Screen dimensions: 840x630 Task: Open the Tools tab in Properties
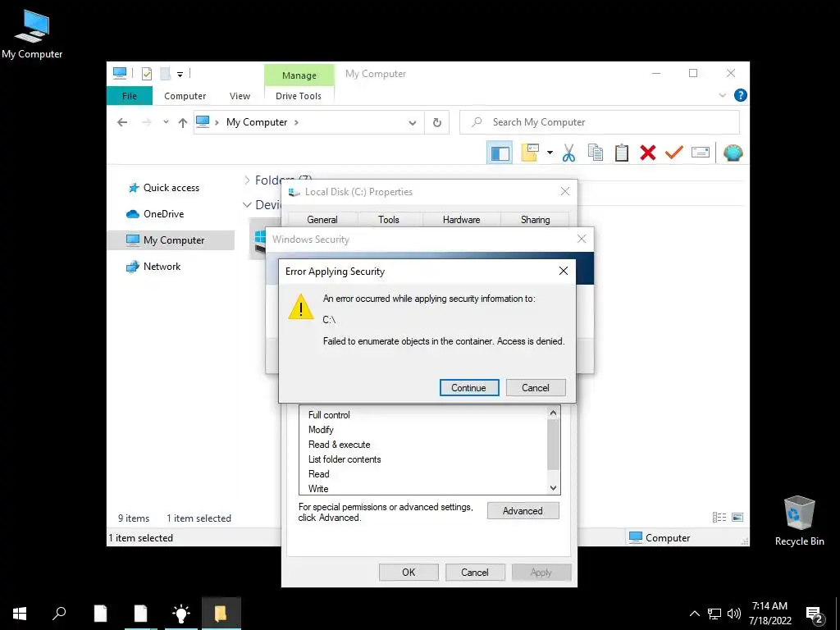click(388, 220)
